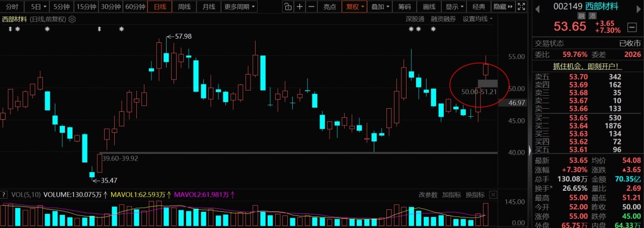Screen dimensions: 644x228
Task: Expand the 设置均线 dropdown
Action: 477,19
